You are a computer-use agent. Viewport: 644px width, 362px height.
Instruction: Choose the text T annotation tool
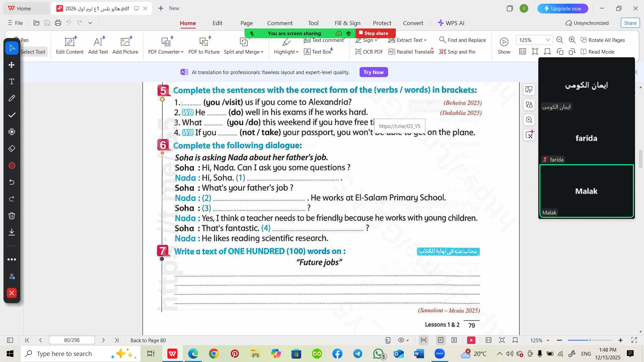[x=12, y=81]
